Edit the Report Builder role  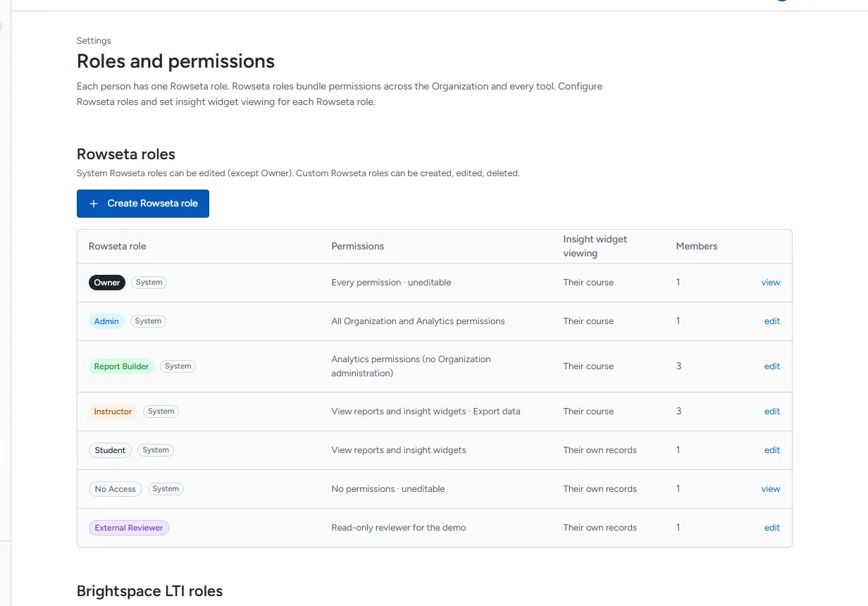point(772,366)
